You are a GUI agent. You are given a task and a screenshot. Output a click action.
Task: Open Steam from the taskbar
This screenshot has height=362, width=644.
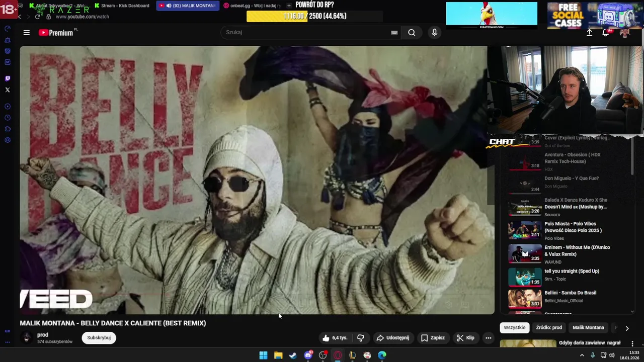pos(293,355)
